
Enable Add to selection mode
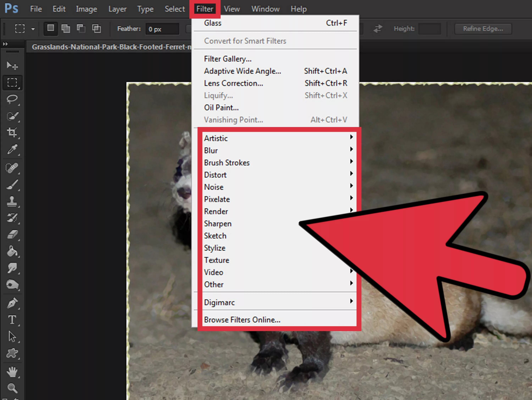66,28
